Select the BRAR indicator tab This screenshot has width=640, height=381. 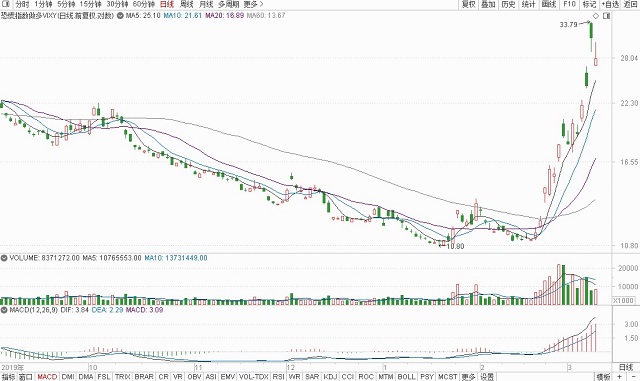click(144, 377)
